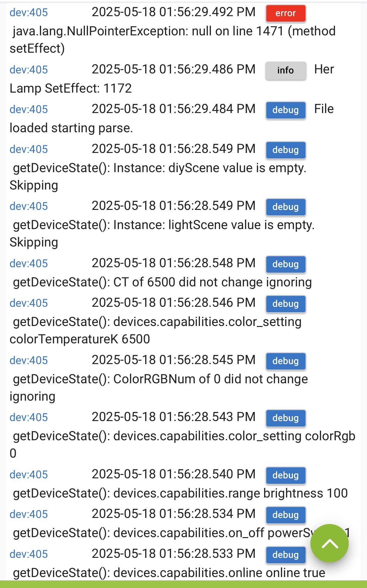
Task: Open dev:405 link for diyScene empty entry
Action: coord(29,149)
